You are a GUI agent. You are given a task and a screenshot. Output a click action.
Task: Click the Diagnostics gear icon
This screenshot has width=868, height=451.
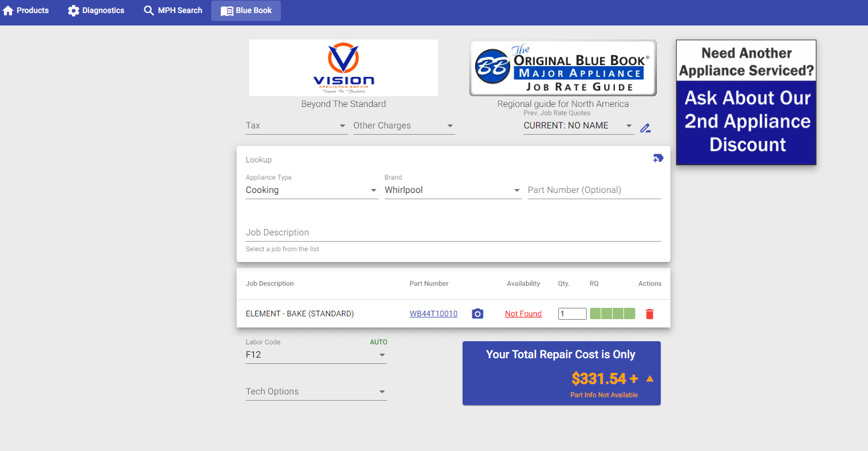[74, 11]
